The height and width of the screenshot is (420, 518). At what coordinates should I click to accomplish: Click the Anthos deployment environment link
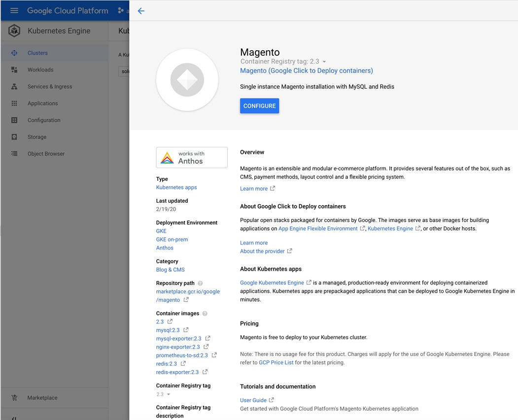(165, 248)
